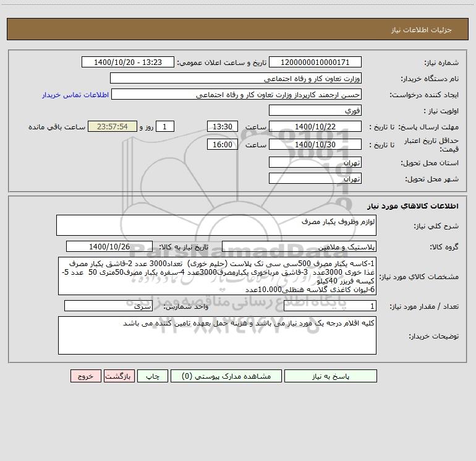
Task: Click the مشخصات کالای مورد نیاز text area
Action: pos(217,276)
